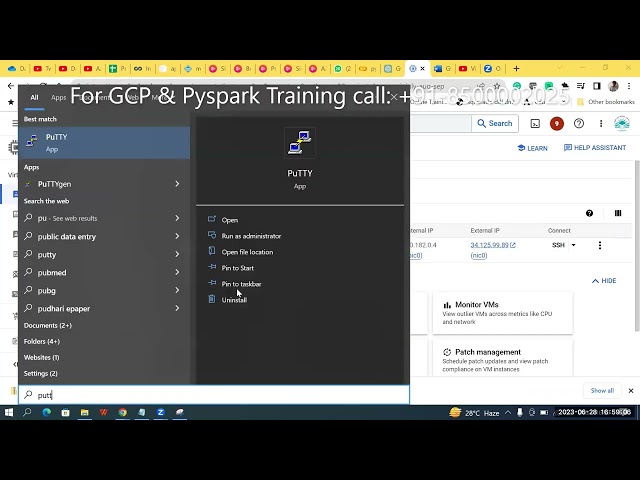Open Zoom from taskbar
Screen dimensions: 640x480
click(x=160, y=413)
